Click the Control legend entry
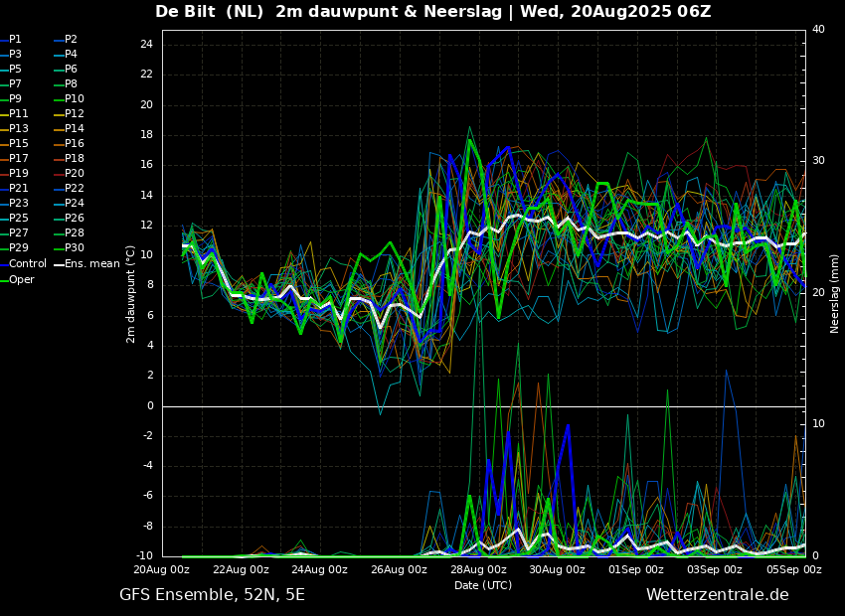The width and height of the screenshot is (845, 616). tap(23, 264)
